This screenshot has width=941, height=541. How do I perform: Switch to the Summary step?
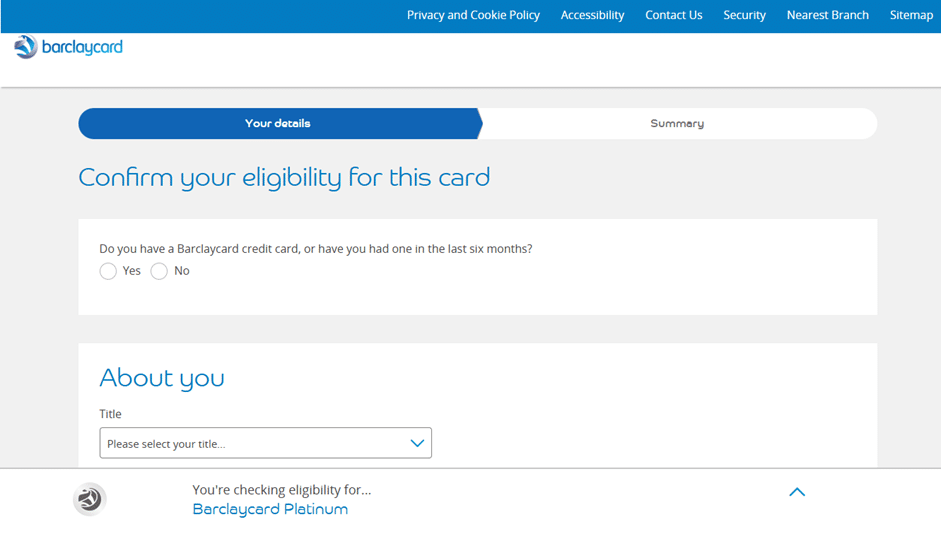(x=677, y=123)
